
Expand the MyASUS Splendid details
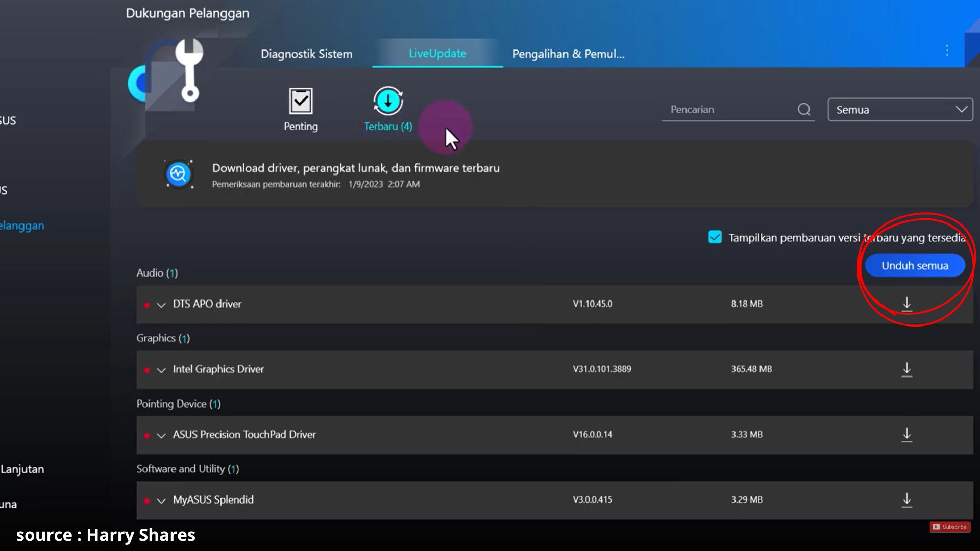click(161, 500)
